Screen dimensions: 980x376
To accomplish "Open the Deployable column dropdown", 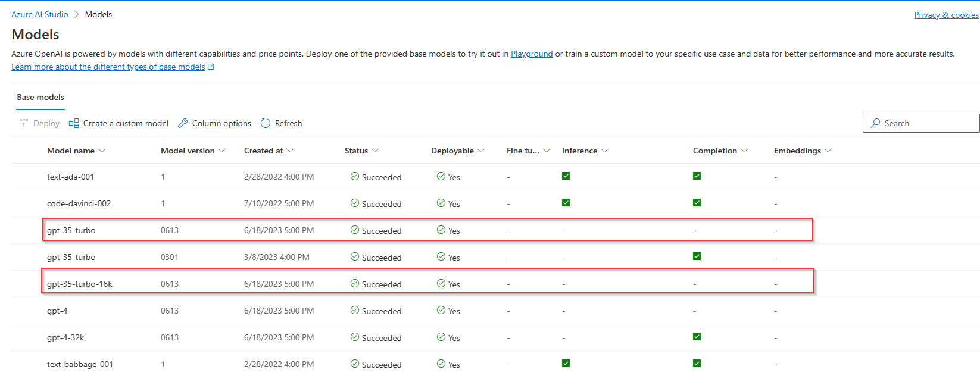I will (x=481, y=151).
